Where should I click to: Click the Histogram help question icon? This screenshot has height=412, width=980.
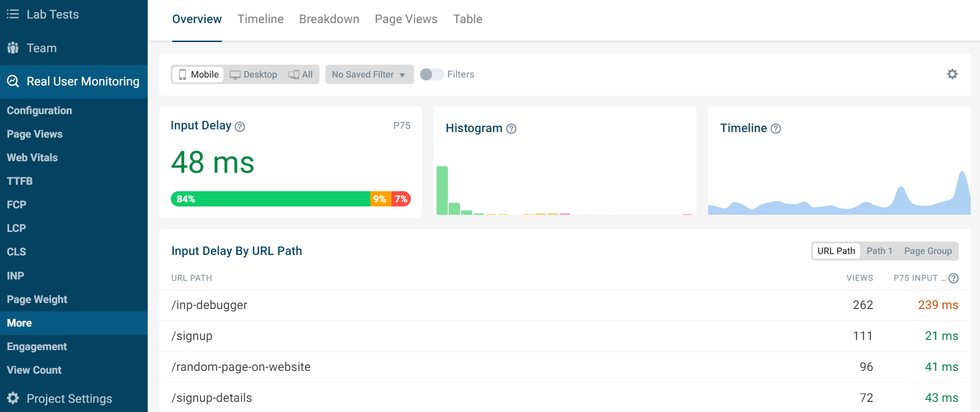pos(511,129)
